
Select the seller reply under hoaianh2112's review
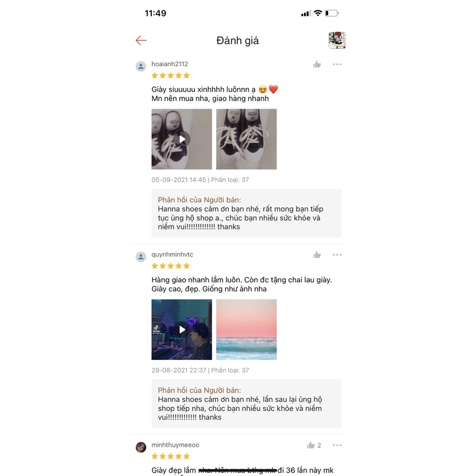pyautogui.click(x=247, y=213)
